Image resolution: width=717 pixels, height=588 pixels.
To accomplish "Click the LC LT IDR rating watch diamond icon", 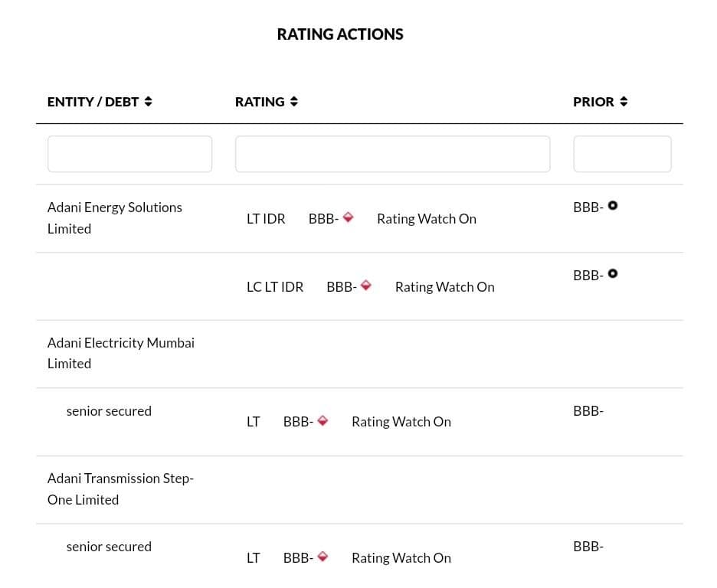I will click(366, 285).
